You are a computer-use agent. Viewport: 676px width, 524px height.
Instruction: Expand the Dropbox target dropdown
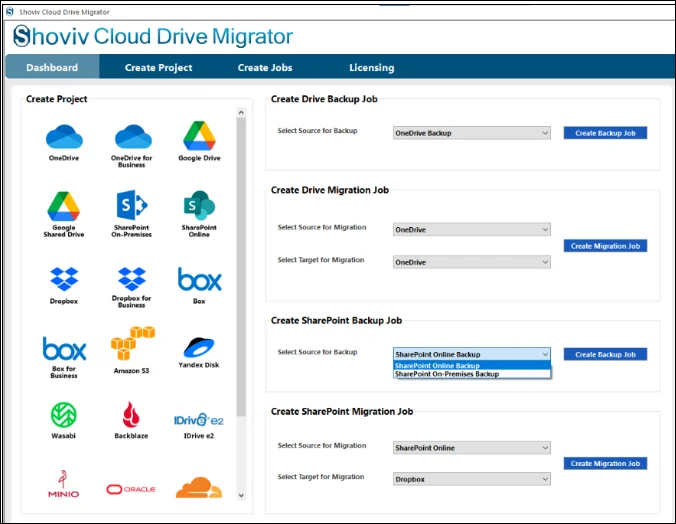472,479
